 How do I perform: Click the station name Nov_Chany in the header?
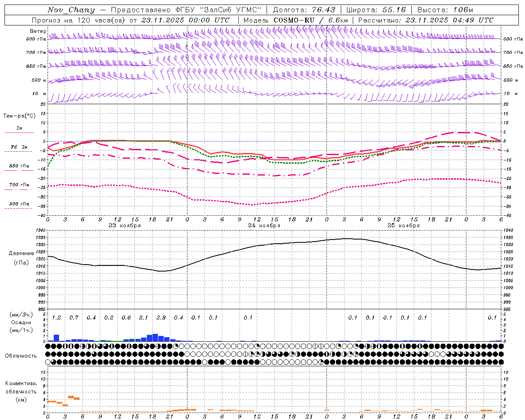click(71, 10)
